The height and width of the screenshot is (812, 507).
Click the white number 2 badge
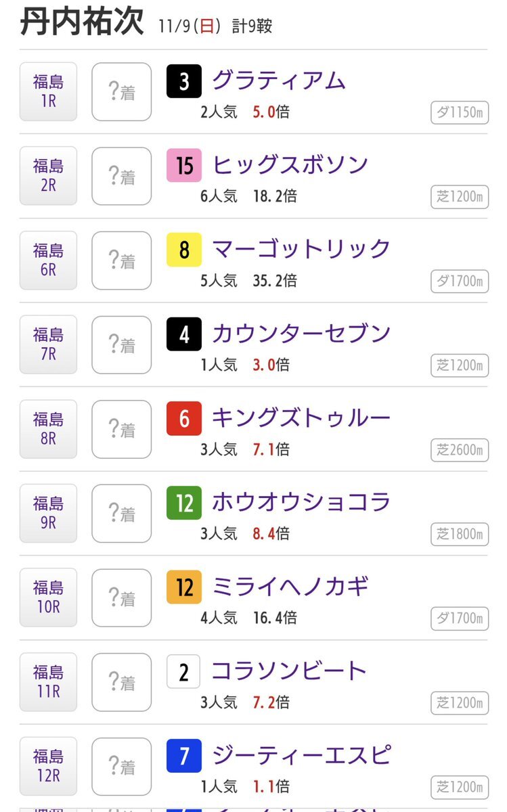coord(184,671)
